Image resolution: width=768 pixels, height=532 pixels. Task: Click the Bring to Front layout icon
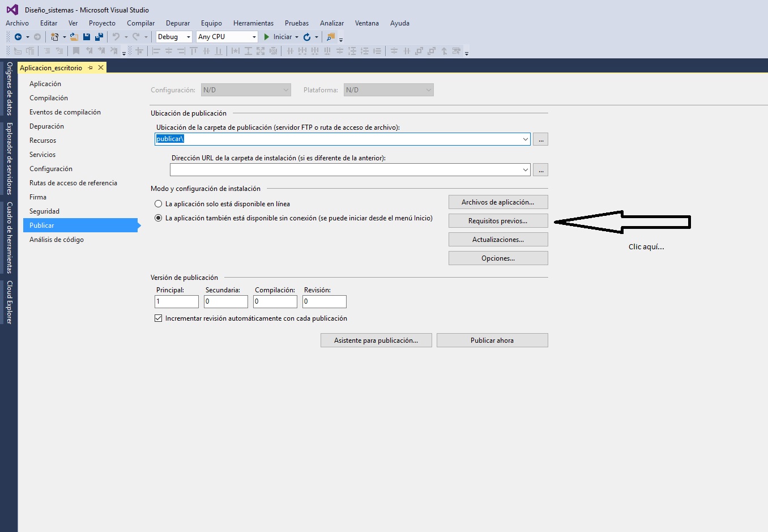419,51
